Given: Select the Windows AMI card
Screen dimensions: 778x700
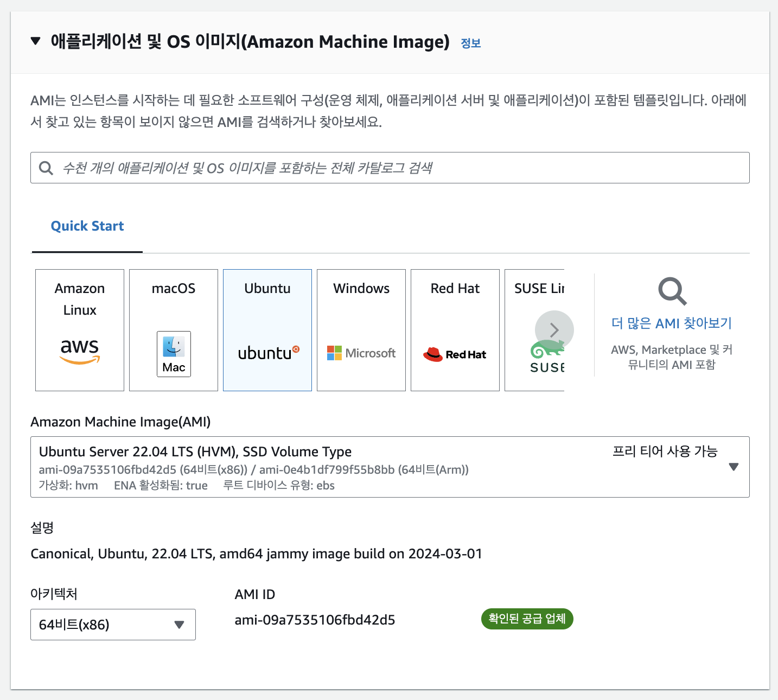Looking at the screenshot, I should coord(361,330).
